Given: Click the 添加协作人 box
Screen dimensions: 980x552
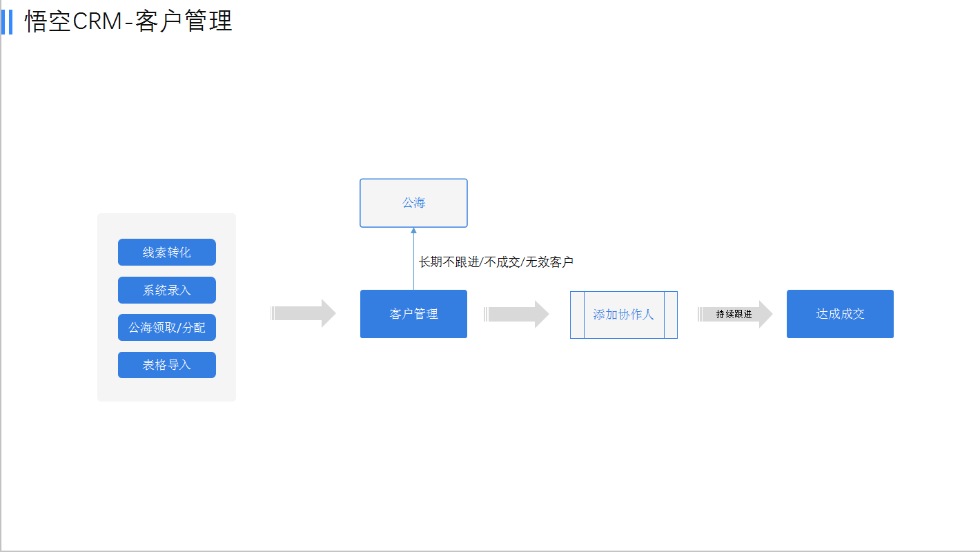Looking at the screenshot, I should (x=624, y=315).
